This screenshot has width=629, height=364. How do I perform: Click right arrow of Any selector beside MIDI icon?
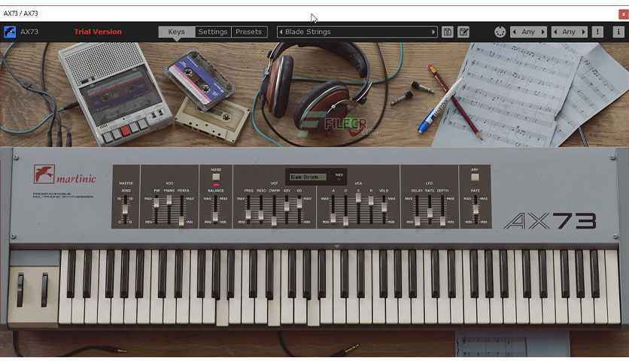pos(543,32)
